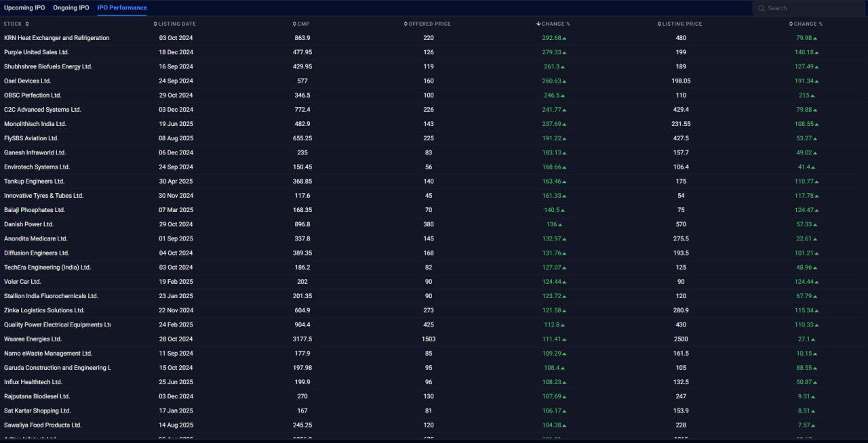868x443 pixels.
Task: Select Zinka Logistics Solutions Ltd. entry
Action: (x=44, y=310)
